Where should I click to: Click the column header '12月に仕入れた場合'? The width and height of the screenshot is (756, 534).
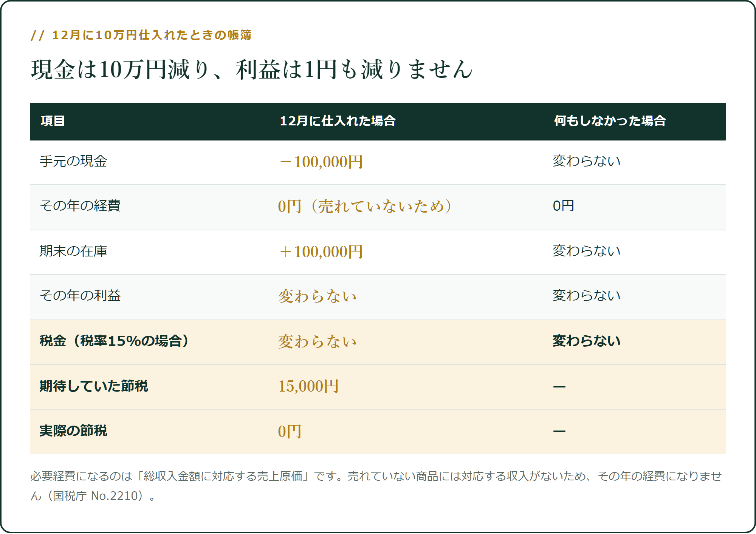click(338, 121)
